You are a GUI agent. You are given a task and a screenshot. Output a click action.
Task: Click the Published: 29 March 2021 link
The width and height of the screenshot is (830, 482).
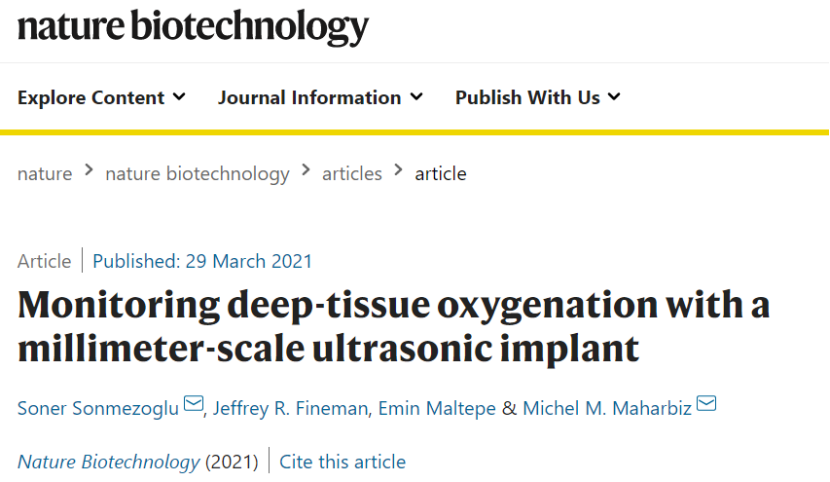click(202, 261)
